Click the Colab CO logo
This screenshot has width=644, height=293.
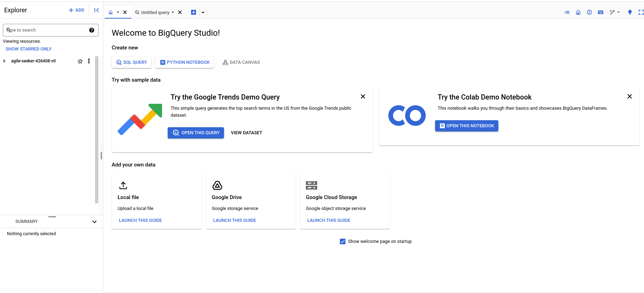(407, 116)
